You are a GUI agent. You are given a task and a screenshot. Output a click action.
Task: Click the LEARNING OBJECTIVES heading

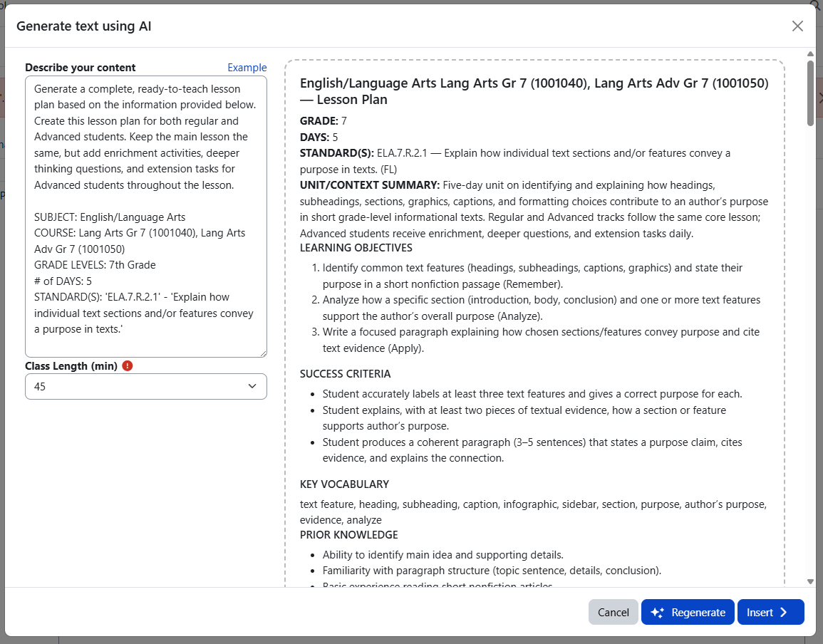click(x=356, y=248)
